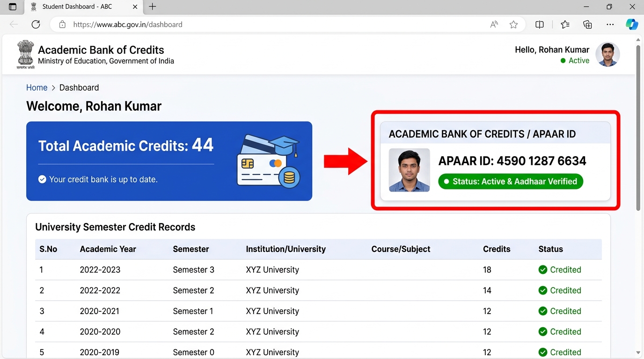Click the Semester column header
Screen dimensions: 644x359
[191, 249]
